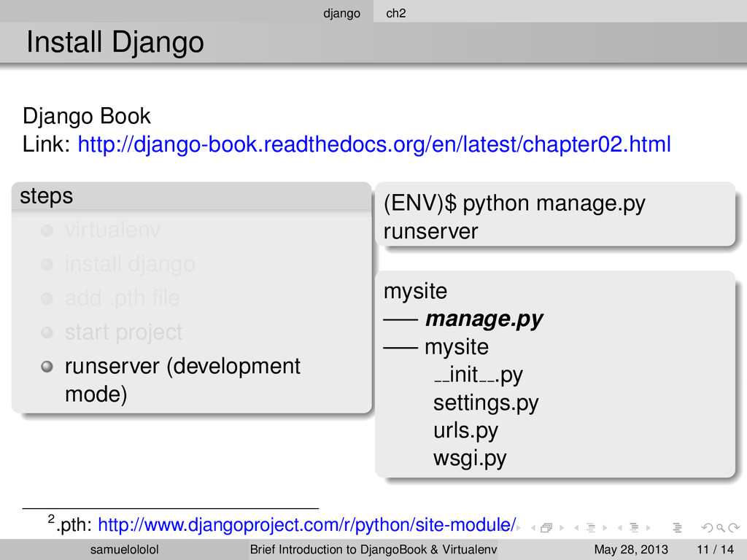
Task: Click the 'Install Django' slide title
Action: (115, 42)
